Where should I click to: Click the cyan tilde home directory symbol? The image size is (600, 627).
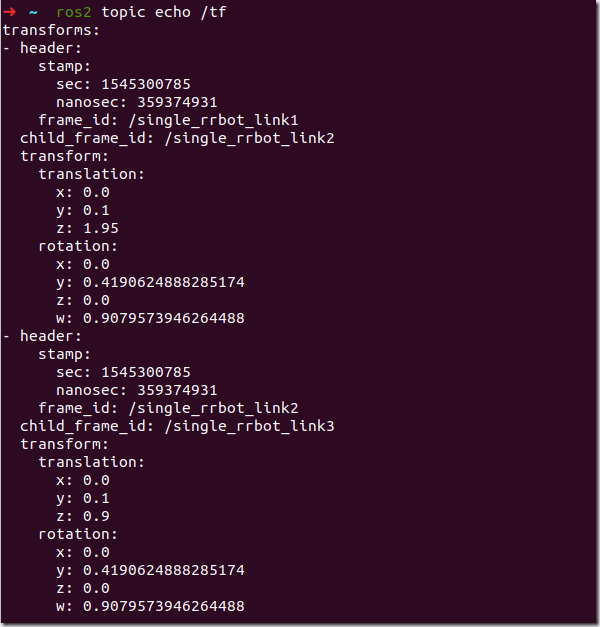33,12
